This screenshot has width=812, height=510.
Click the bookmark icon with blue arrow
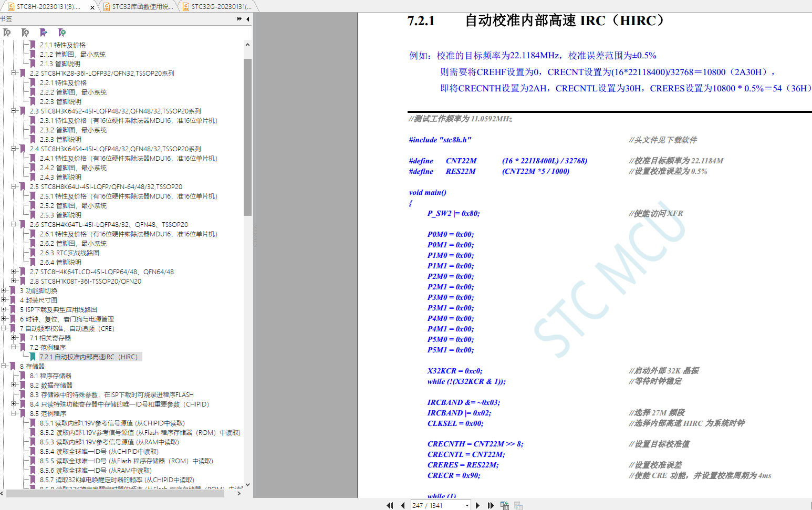[x=44, y=33]
